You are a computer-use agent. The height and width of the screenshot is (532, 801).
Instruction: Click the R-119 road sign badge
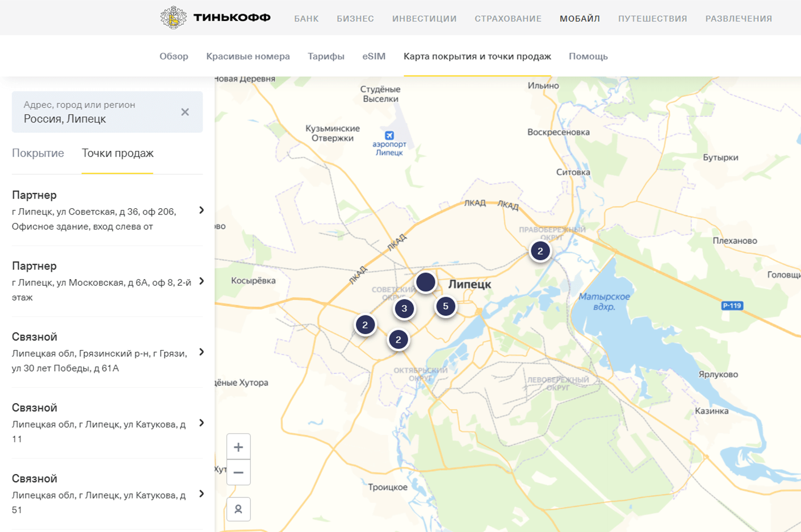tap(732, 306)
